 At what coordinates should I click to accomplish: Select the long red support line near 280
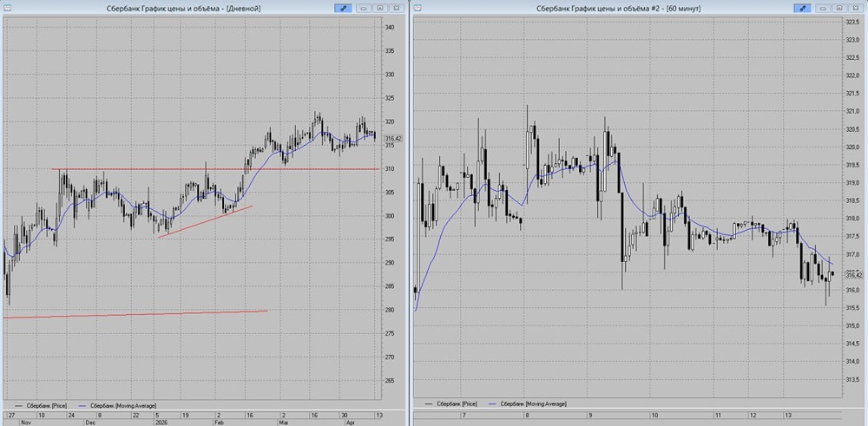point(135,314)
